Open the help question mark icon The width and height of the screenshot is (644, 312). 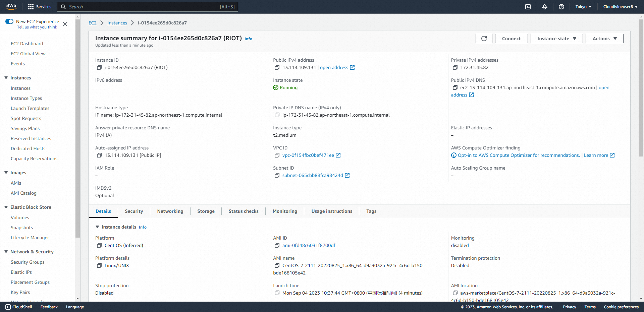pyautogui.click(x=561, y=7)
